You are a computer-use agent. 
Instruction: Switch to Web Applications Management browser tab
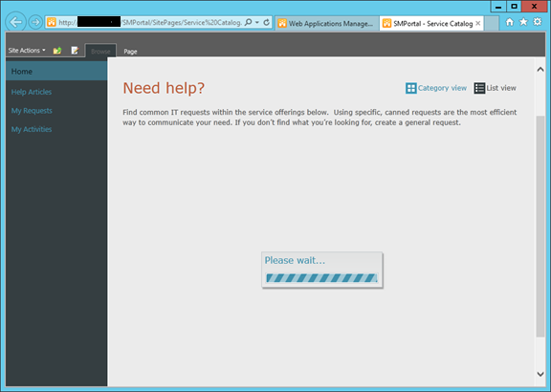[x=327, y=24]
